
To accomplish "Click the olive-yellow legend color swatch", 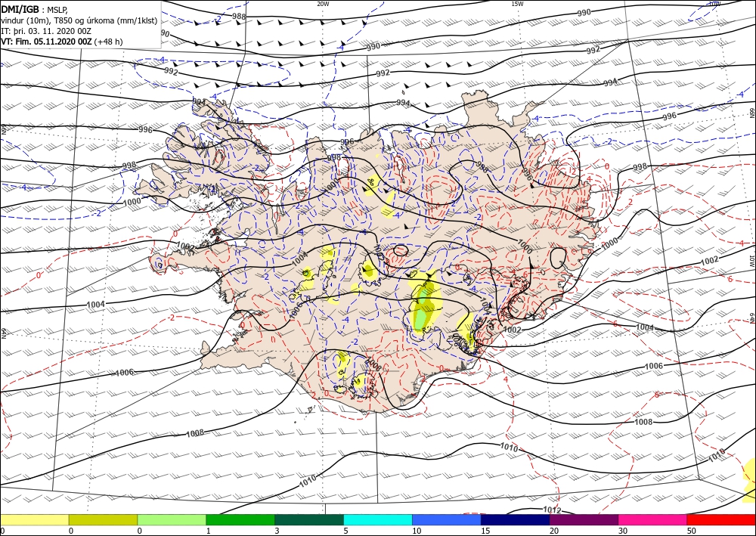I will pos(103,519).
